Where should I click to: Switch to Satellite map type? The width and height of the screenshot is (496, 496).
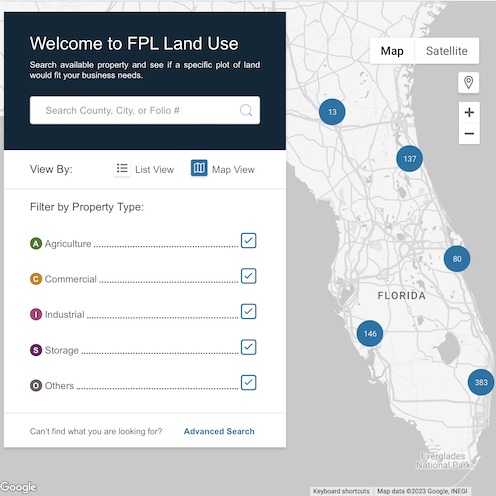click(447, 51)
